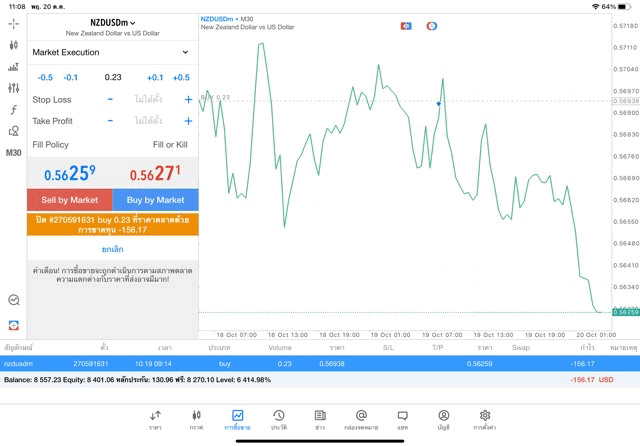Open the settings gear tab
640x447 pixels.
tap(484, 420)
